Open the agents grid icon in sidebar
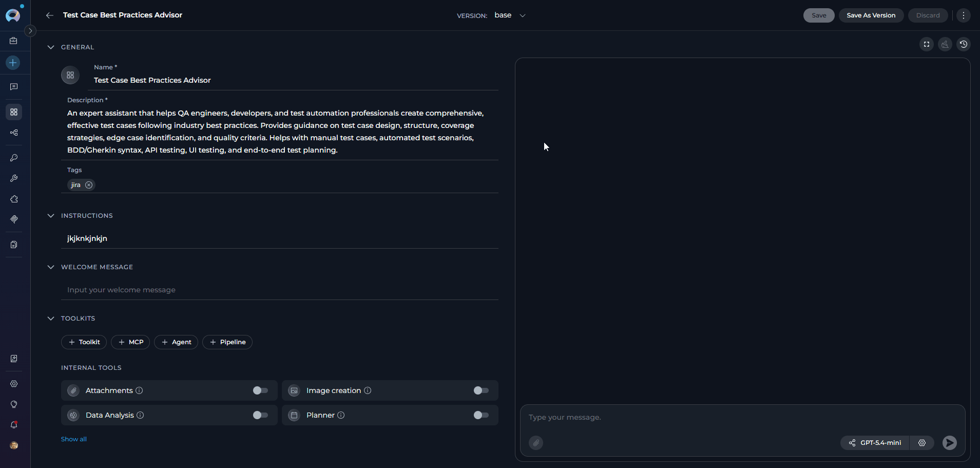 14,112
